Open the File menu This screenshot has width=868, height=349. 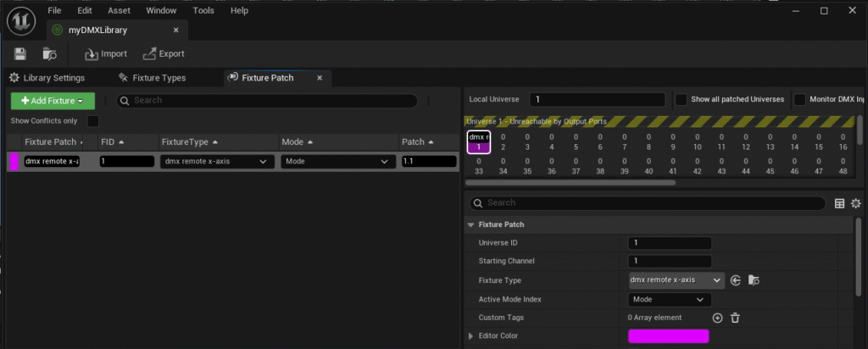(x=54, y=10)
